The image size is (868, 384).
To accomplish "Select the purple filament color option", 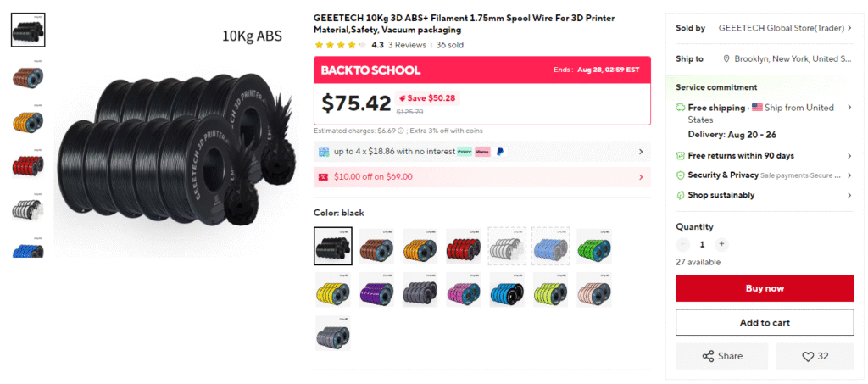I will [376, 290].
